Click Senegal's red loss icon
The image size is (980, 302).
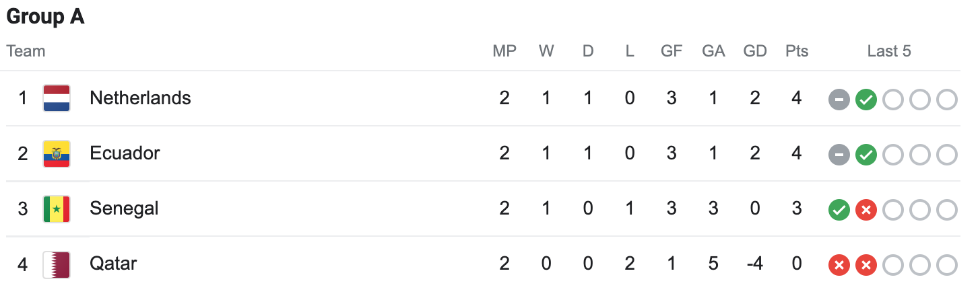point(865,210)
